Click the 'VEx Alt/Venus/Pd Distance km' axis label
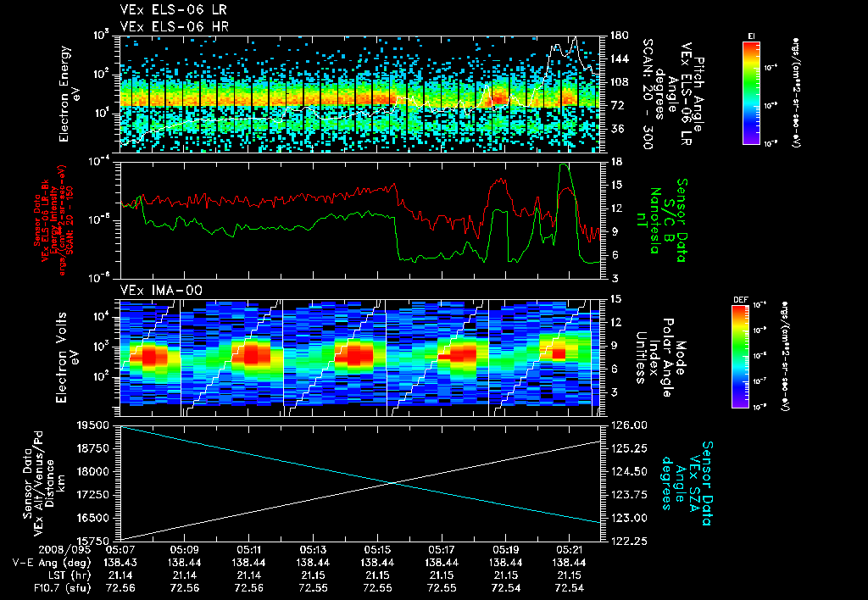The height and width of the screenshot is (600, 868). [x=44, y=483]
